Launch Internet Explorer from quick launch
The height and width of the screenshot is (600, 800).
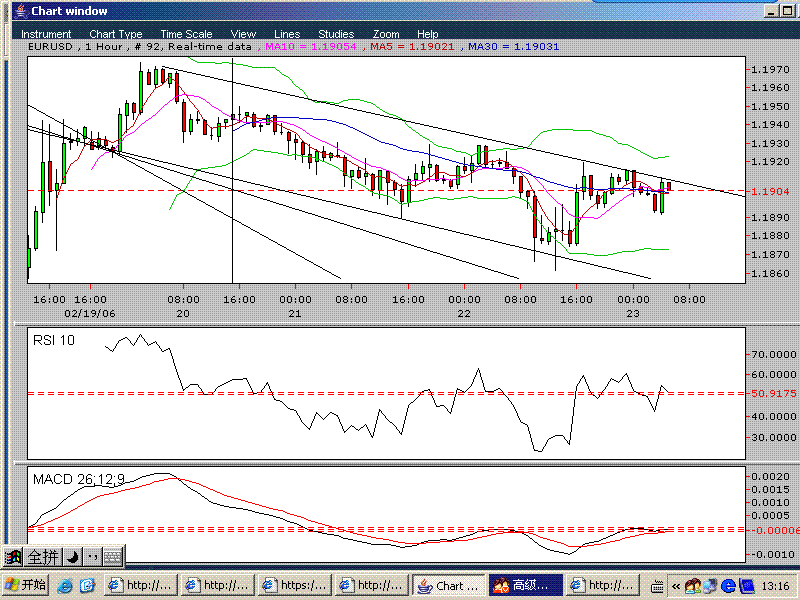[65, 586]
